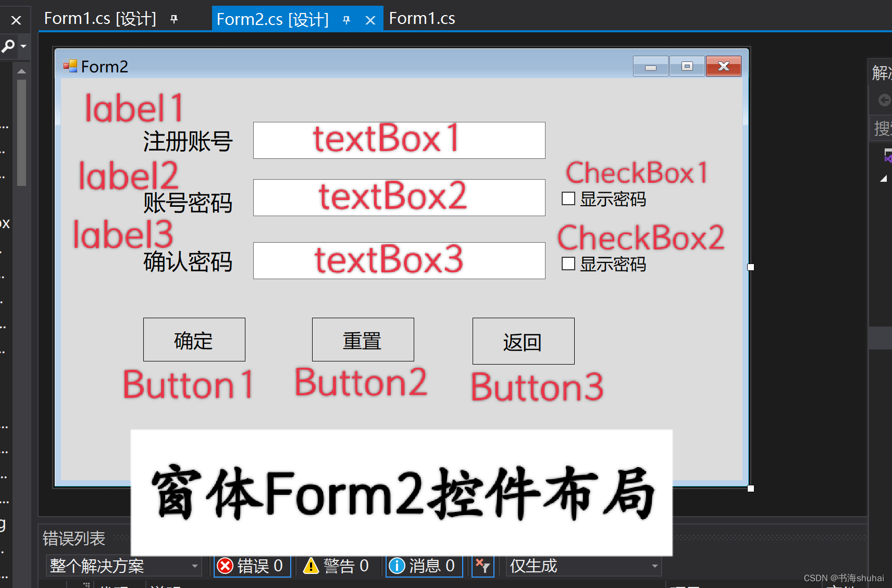The width and height of the screenshot is (892, 588).
Task: Open the 整个解决方案 scope dropdown
Action: (x=124, y=566)
